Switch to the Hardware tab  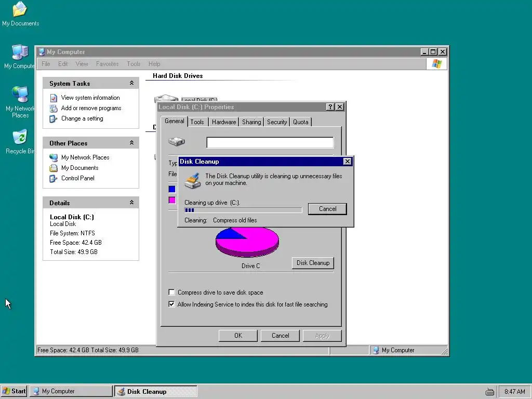pos(224,122)
